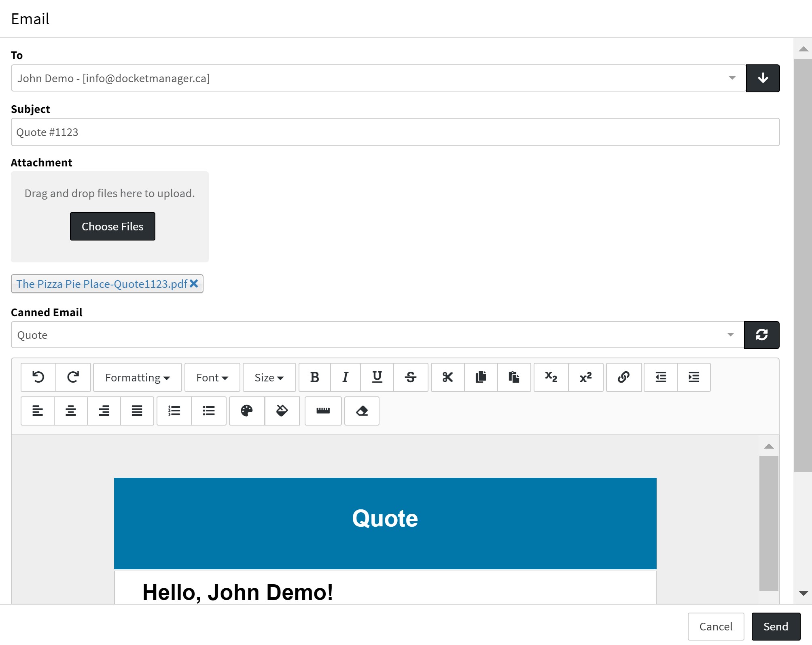Click the Send button

point(775,626)
